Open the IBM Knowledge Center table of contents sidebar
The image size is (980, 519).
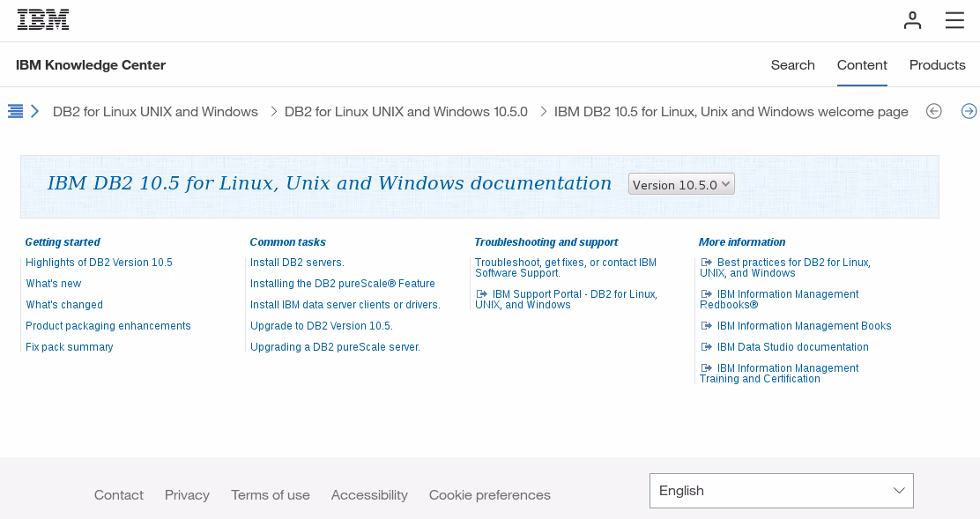13,111
